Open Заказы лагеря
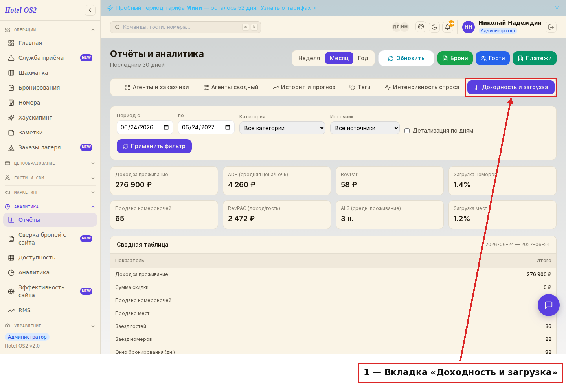Viewport: 566px width, 392px height. click(50, 147)
